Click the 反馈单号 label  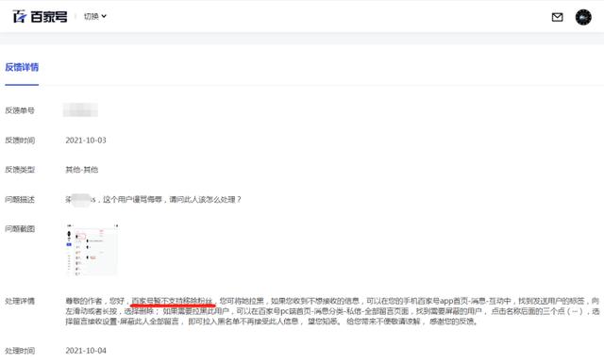pyautogui.click(x=20, y=110)
